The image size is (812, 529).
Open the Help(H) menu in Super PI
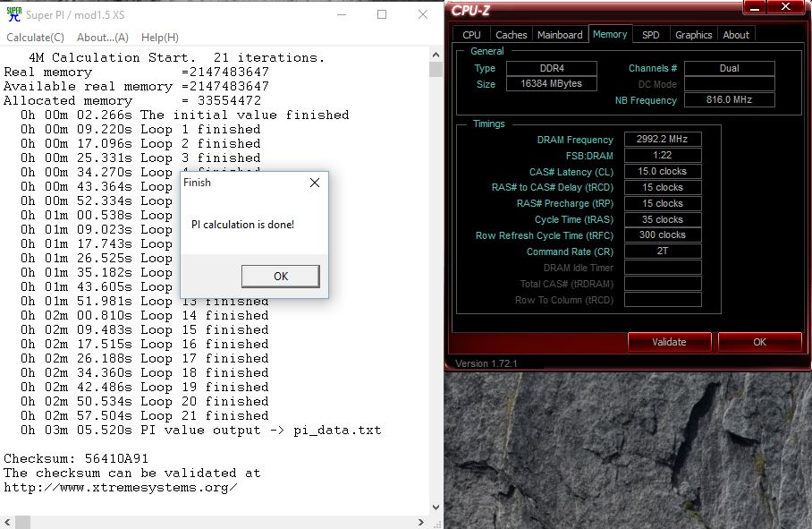click(x=160, y=38)
